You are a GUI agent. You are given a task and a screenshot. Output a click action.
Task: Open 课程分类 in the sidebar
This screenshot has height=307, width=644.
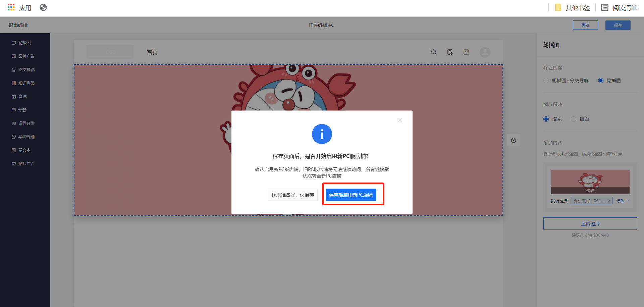23,123
